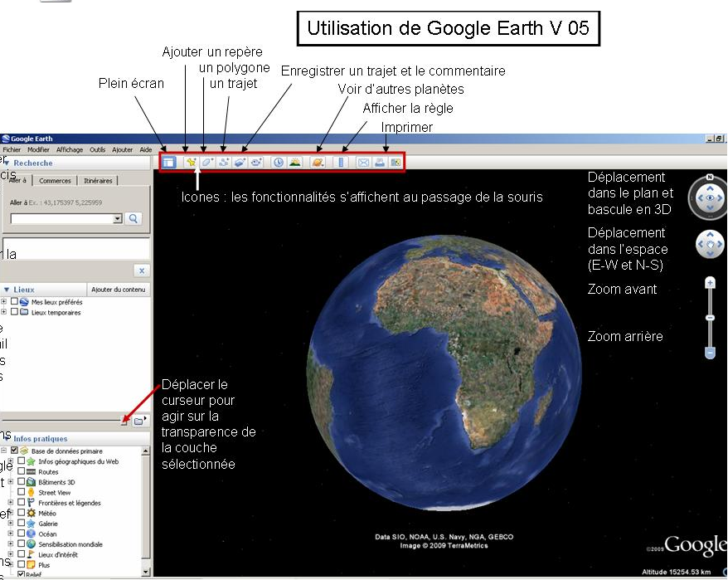
Task: Click the add image overlay icon
Action: (x=240, y=162)
